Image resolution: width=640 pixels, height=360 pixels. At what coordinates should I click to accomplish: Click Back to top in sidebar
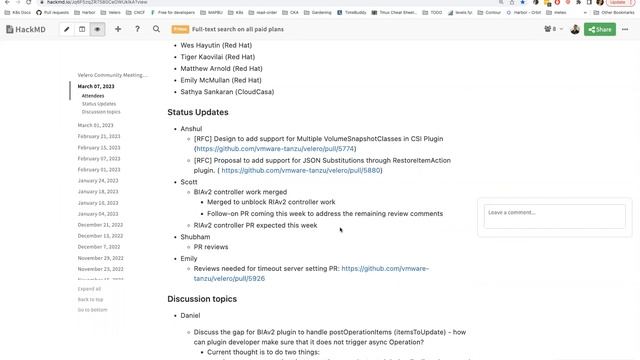coord(90,300)
